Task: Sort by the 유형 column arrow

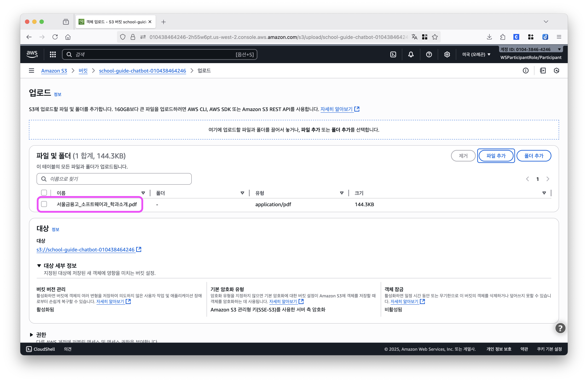Action: [x=342, y=193]
